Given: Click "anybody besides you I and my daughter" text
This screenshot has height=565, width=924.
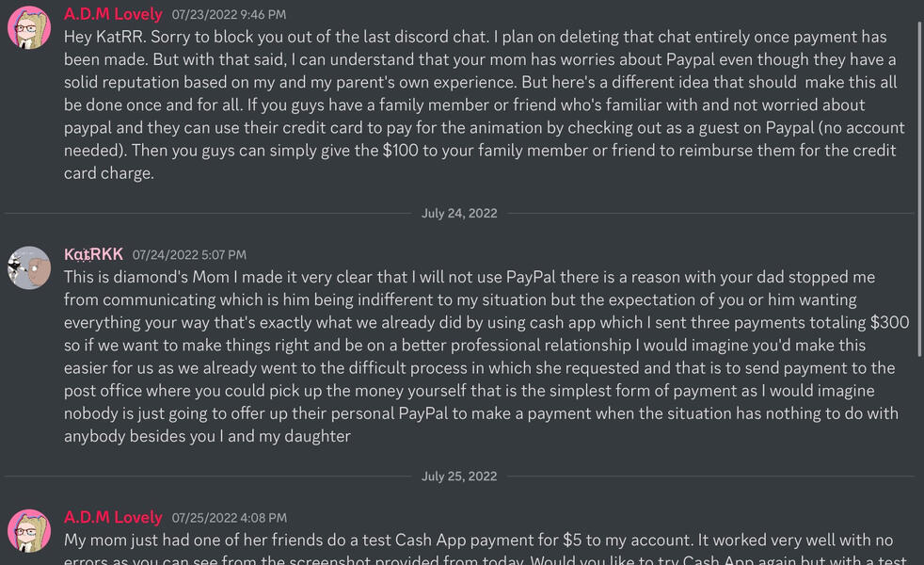Looking at the screenshot, I should (x=207, y=436).
